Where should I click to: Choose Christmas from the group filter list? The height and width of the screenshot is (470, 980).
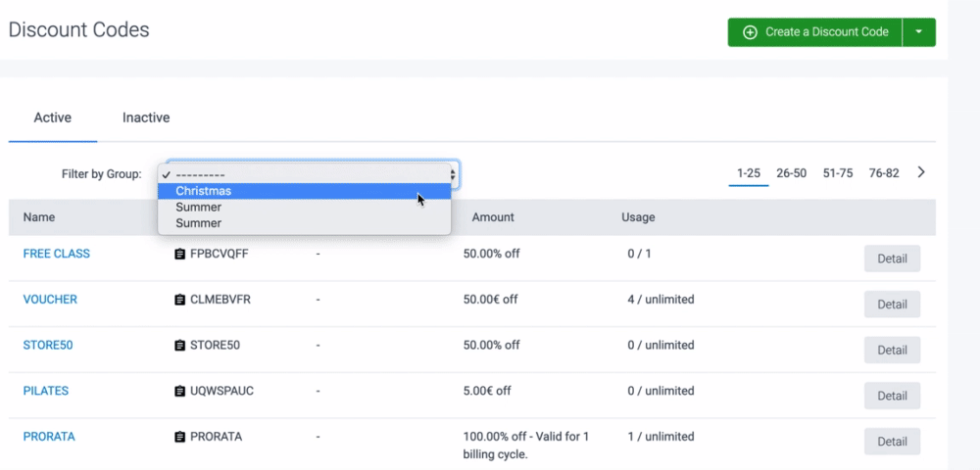204,191
